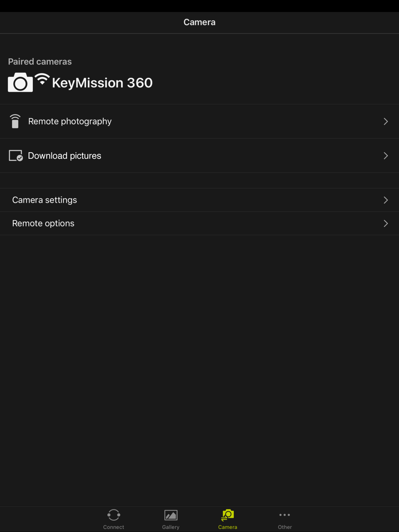The width and height of the screenshot is (399, 532).
Task: Tap the Other tab label
Action: coord(285,527)
